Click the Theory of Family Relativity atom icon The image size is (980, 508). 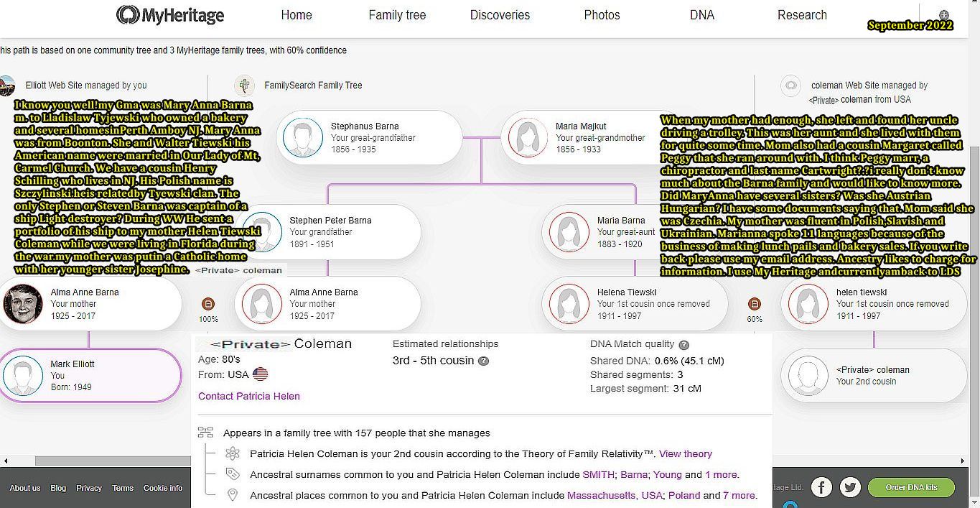[232, 453]
